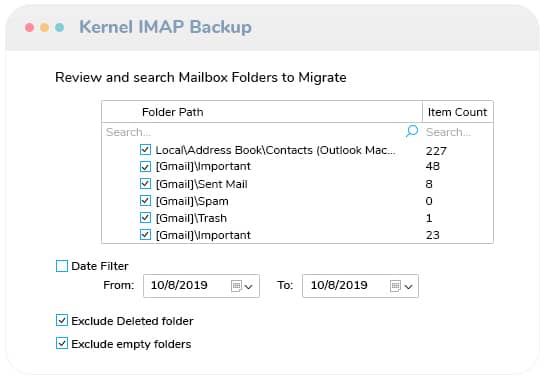Enable the Date Filter checkbox

62,266
